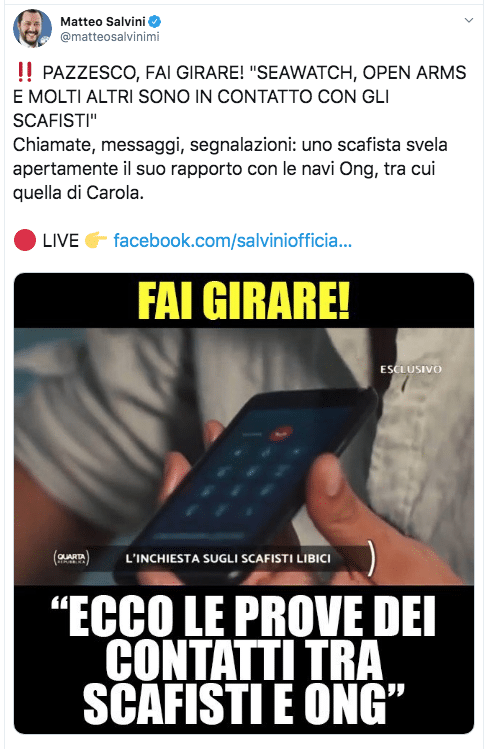Open the phone-in-hand video thumbnail
Image resolution: width=492 pixels, height=749 pixels.
[244, 456]
